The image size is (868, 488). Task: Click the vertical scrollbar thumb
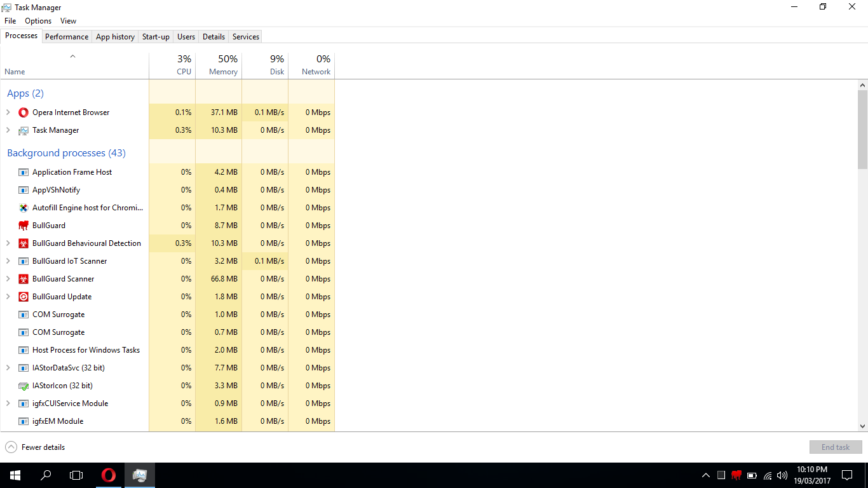[862, 129]
